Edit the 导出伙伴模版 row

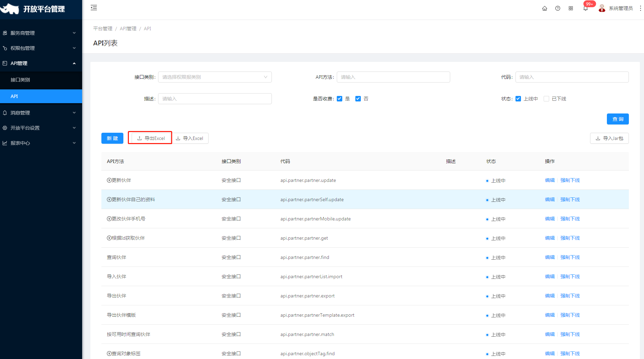click(x=550, y=315)
